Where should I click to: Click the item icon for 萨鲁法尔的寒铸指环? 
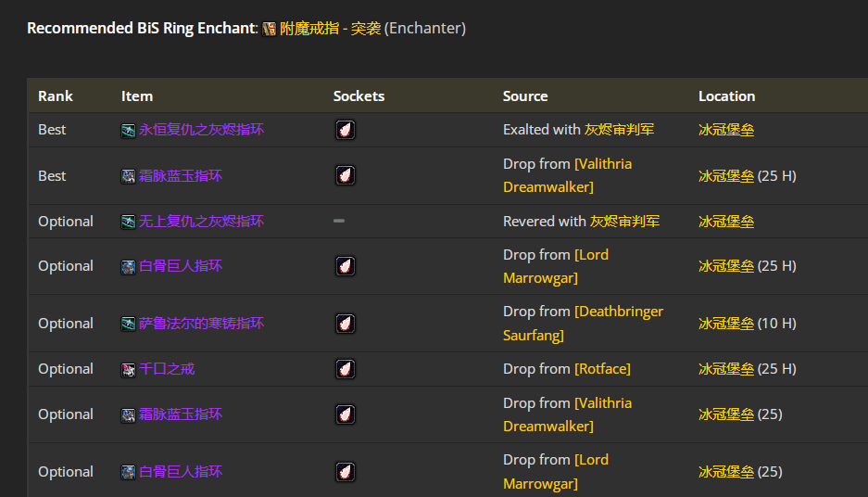[x=129, y=324]
